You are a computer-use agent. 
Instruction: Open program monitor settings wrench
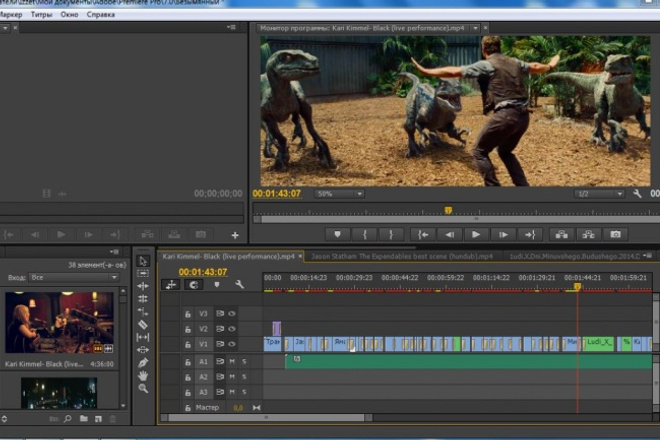click(x=637, y=194)
